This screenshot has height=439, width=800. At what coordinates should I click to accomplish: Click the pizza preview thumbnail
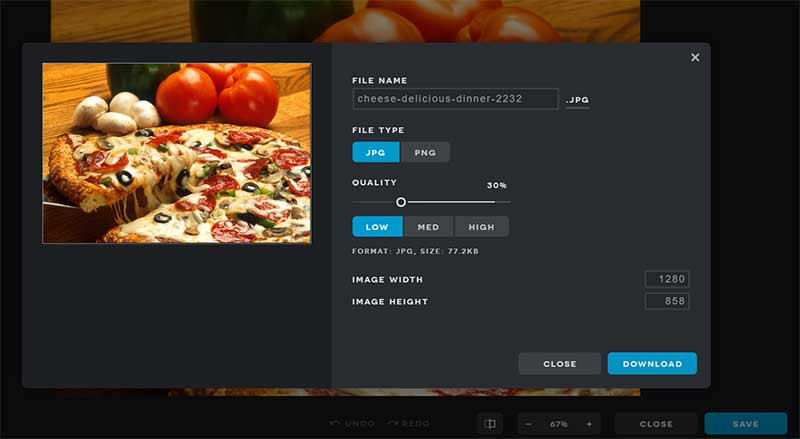point(177,153)
